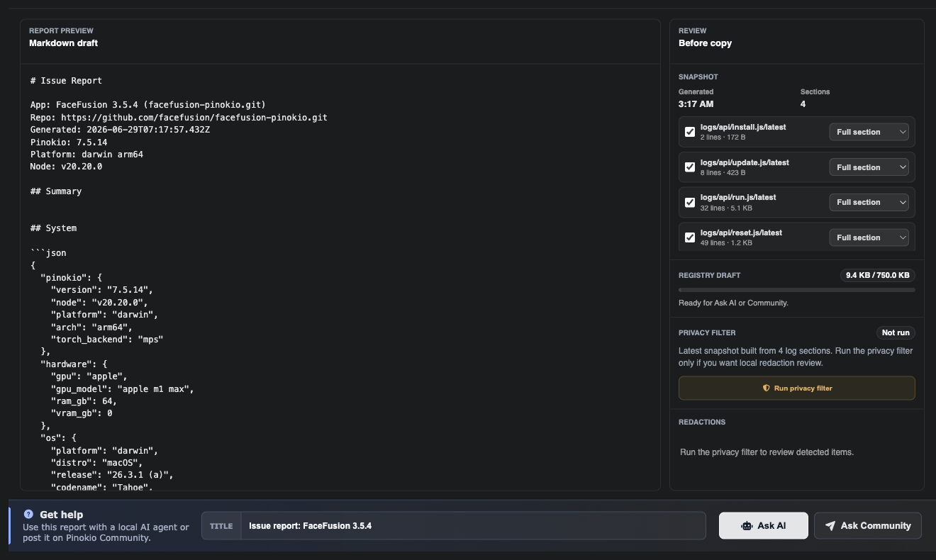
Task: Click the '## Summary' heading in the draft
Action: pos(56,191)
